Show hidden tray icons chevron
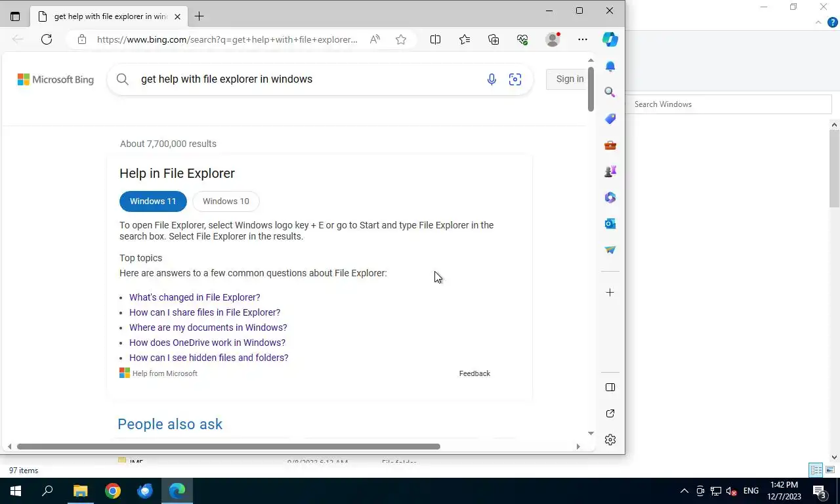840x504 pixels. pos(684,491)
